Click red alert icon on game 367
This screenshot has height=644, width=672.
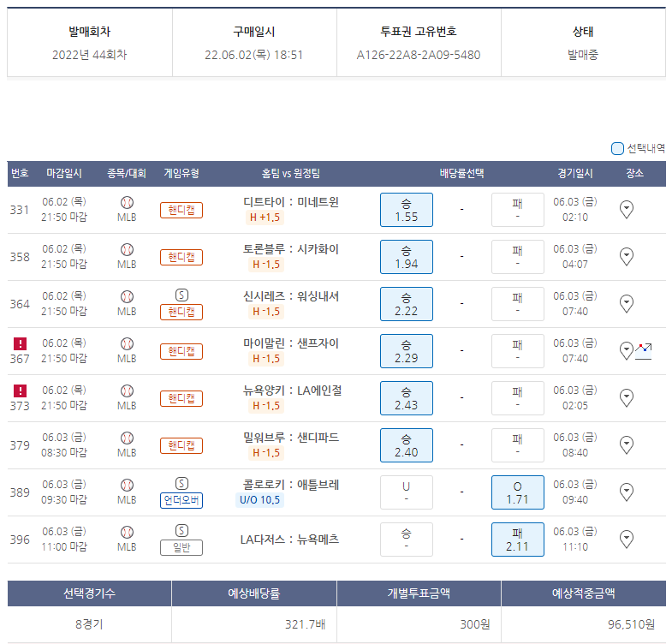click(x=21, y=344)
